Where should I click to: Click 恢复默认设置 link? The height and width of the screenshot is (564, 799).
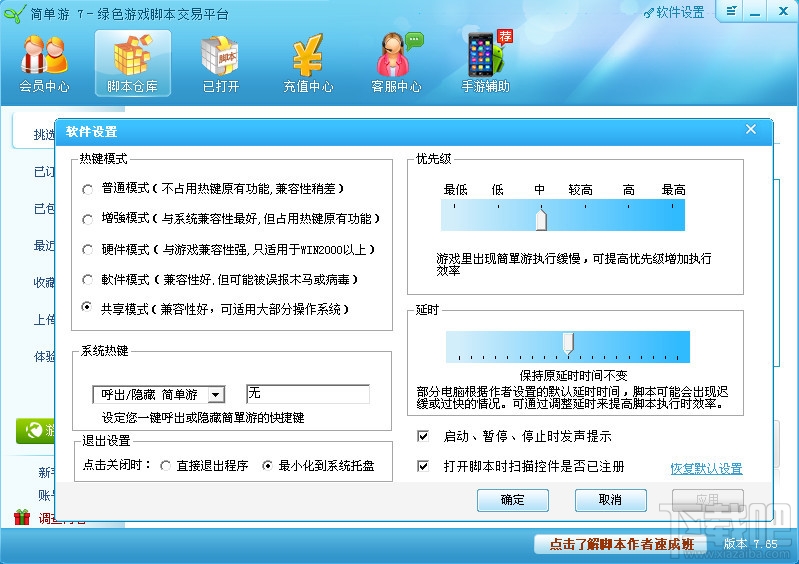(706, 469)
